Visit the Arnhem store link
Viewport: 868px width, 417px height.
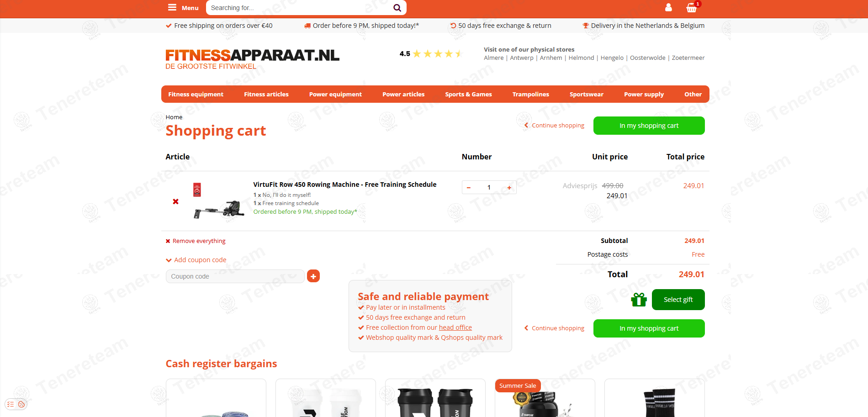pyautogui.click(x=551, y=58)
